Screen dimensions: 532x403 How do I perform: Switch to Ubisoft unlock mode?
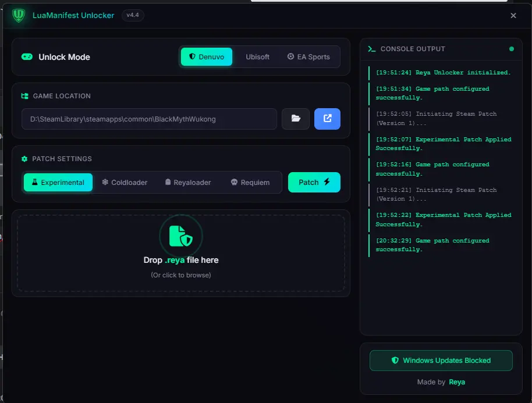coord(257,56)
